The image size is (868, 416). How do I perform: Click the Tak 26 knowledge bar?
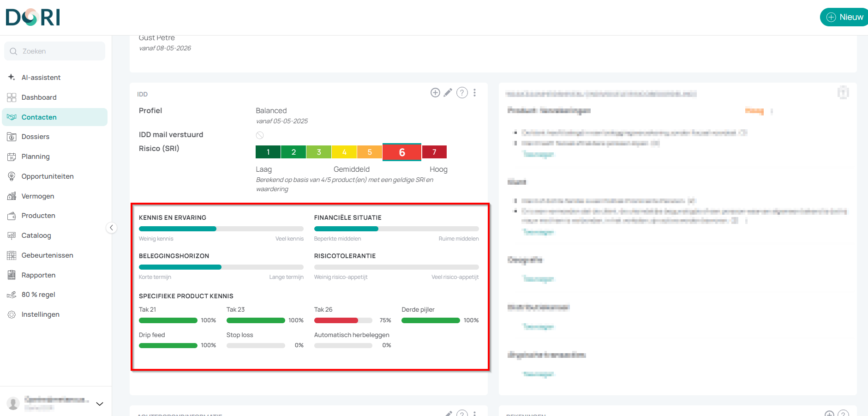point(343,320)
